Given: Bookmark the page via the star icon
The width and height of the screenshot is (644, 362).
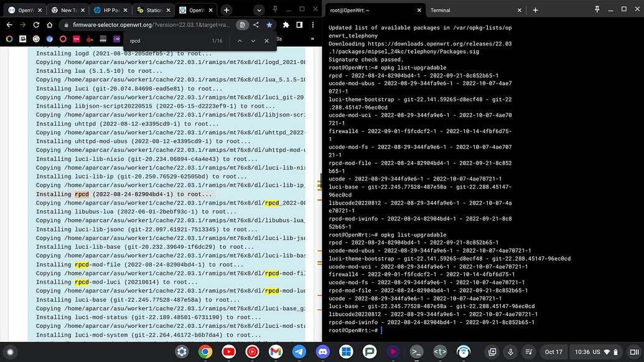Looking at the screenshot, I should [x=269, y=26].
